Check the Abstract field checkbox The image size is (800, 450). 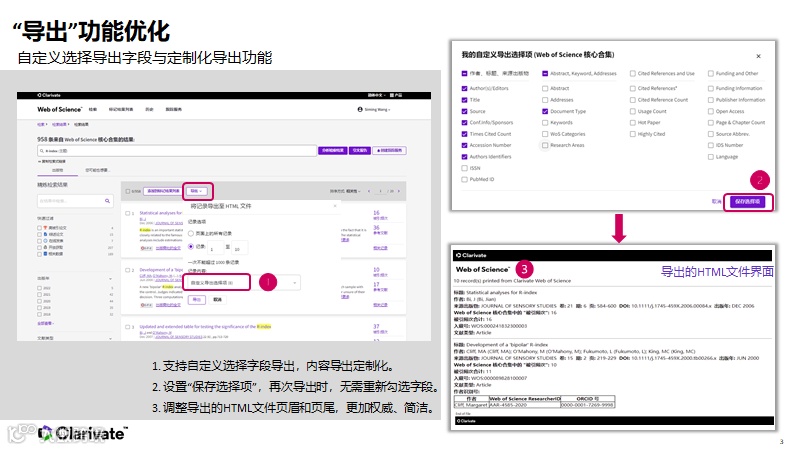click(545, 88)
